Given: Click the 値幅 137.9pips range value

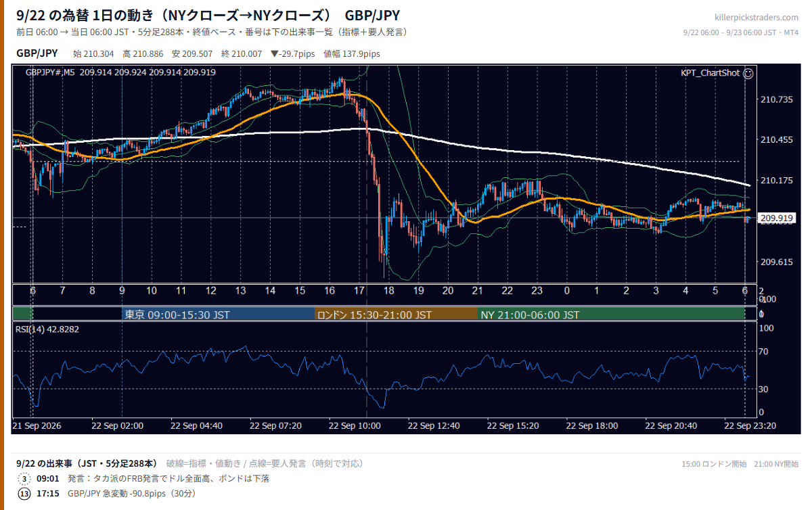Looking at the screenshot, I should tap(352, 54).
